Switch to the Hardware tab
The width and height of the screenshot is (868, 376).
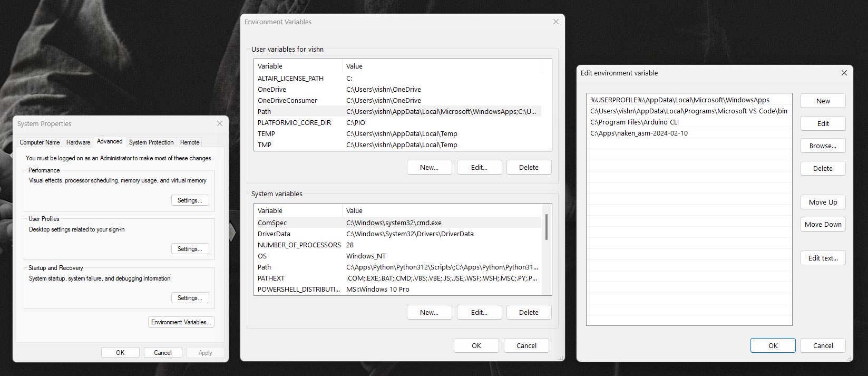tap(78, 142)
